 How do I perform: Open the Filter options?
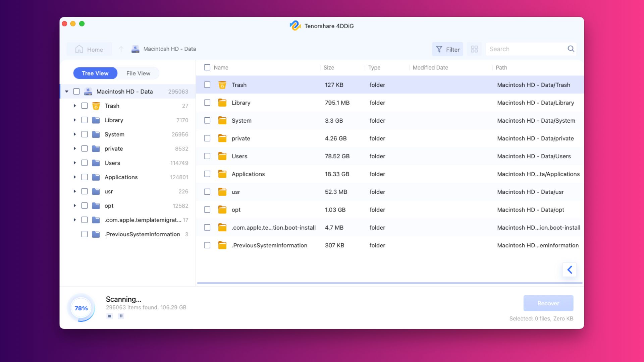(x=447, y=49)
